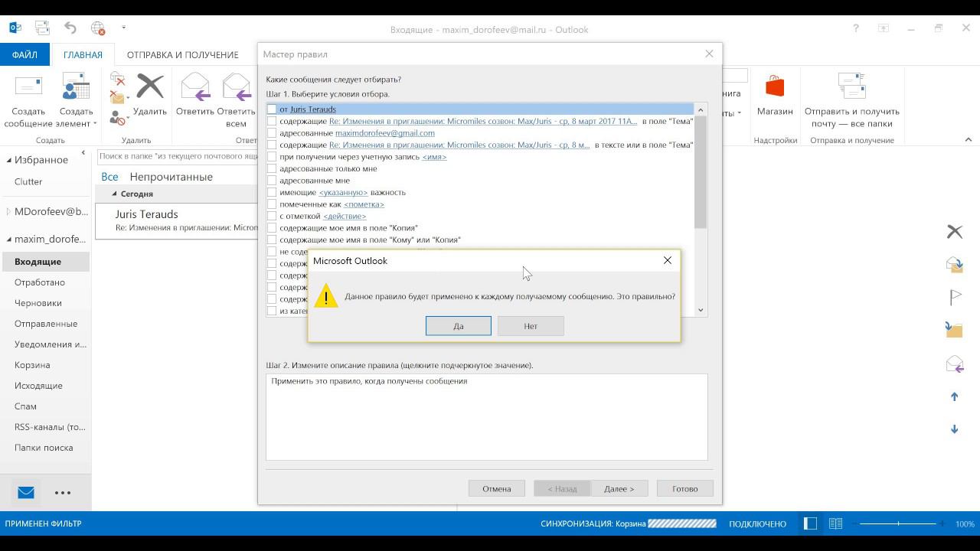
Task: Collapse the ribbon with the chevron
Action: click(968, 139)
